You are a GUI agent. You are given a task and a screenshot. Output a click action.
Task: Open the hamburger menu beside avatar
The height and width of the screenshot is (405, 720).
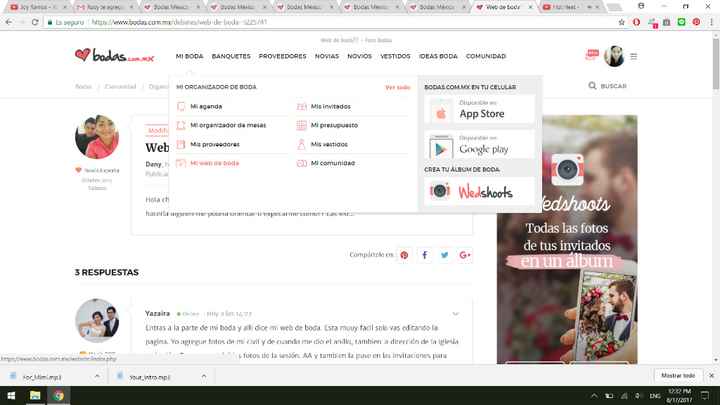click(x=634, y=56)
